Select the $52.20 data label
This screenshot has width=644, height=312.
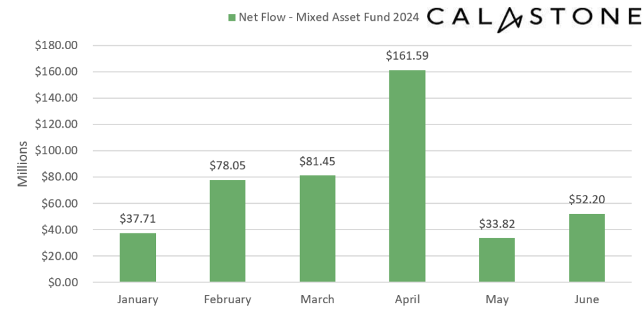pos(587,200)
